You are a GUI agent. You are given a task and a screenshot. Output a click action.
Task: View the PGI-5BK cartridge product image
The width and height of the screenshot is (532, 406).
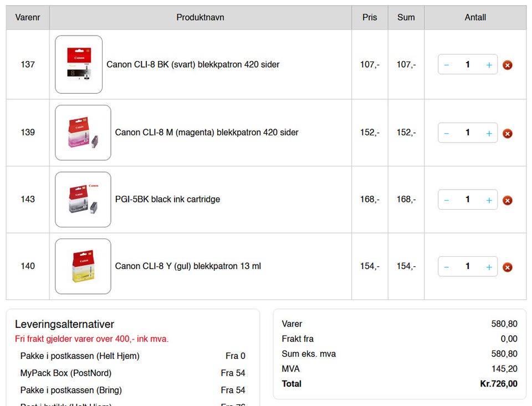[x=83, y=199]
